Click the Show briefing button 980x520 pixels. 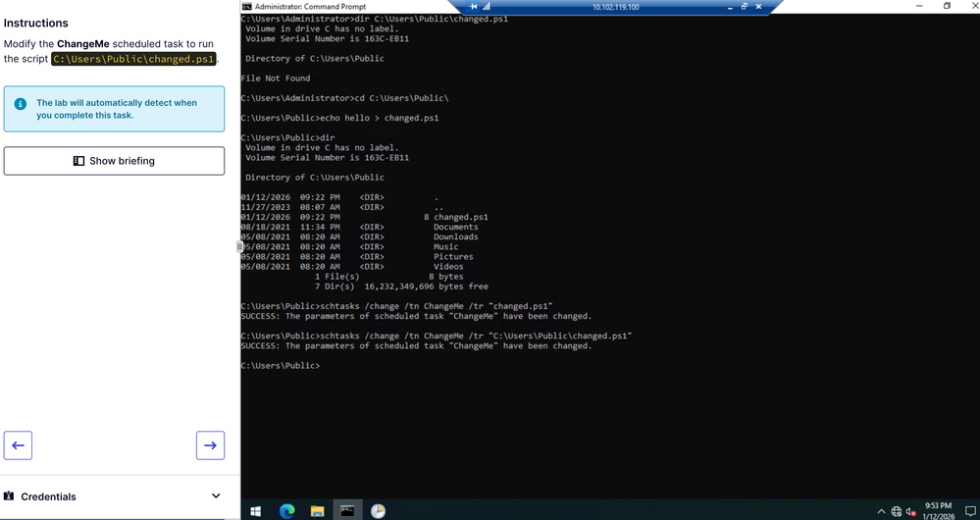tap(114, 161)
